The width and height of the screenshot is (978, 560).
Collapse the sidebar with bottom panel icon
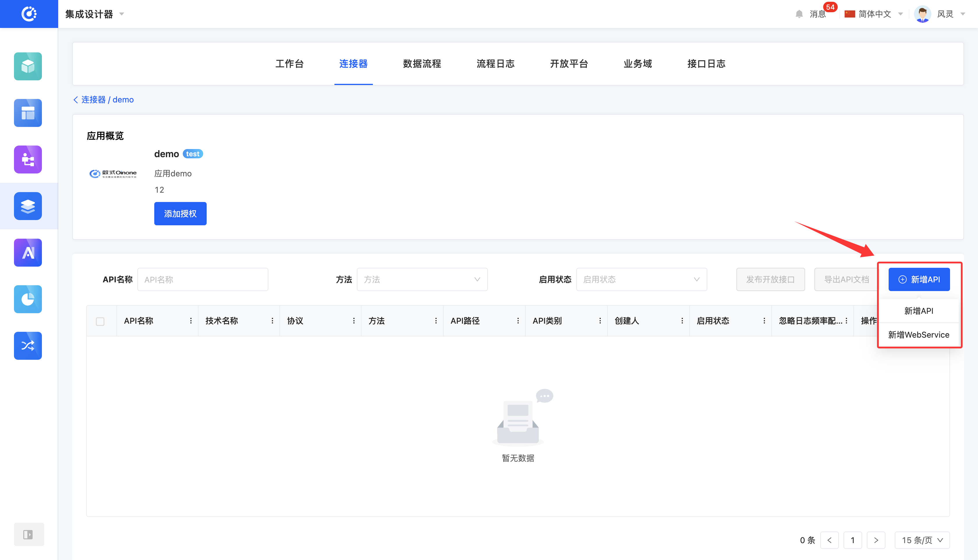pos(29,534)
